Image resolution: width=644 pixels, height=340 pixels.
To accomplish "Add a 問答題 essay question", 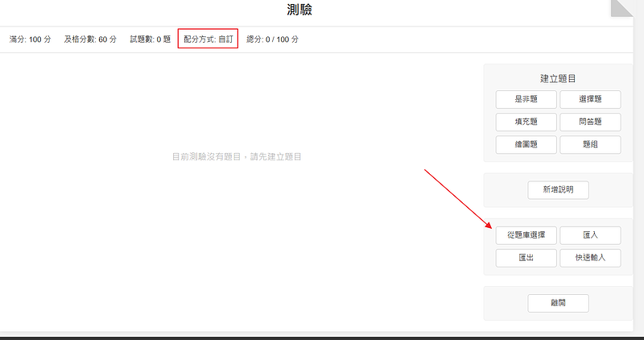I will tap(590, 122).
